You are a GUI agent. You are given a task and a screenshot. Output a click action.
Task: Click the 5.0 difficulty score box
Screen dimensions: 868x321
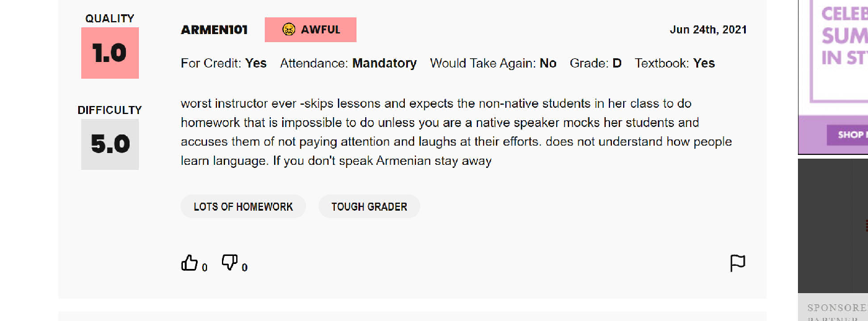110,144
